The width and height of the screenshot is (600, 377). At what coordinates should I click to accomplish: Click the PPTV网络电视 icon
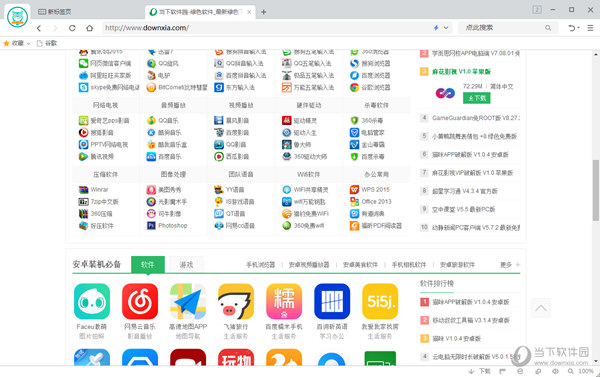click(83, 145)
